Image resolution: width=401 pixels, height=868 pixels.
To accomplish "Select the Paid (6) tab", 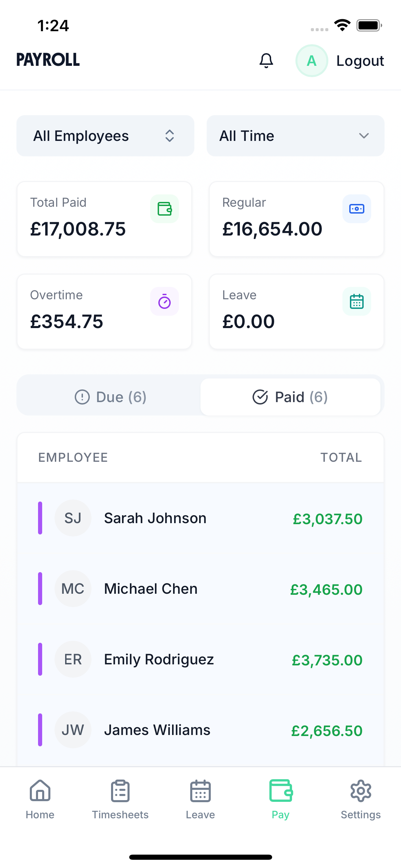I will [290, 397].
